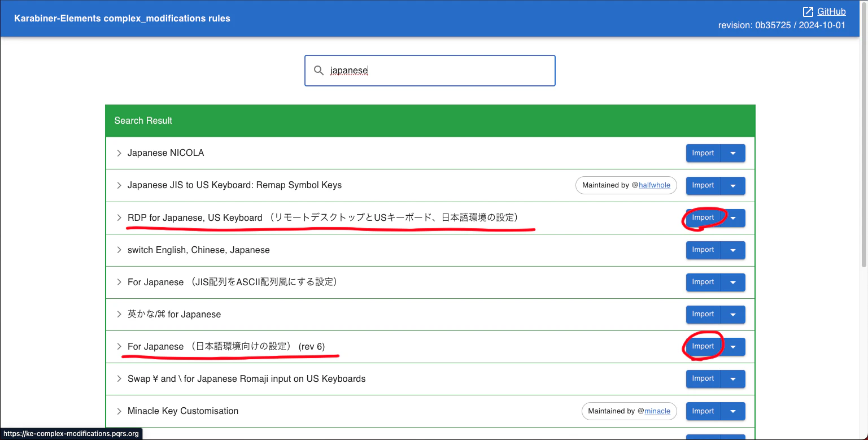Expand the 英かな/⌘ for Japanese rule
This screenshot has height=440, width=868.
119,314
